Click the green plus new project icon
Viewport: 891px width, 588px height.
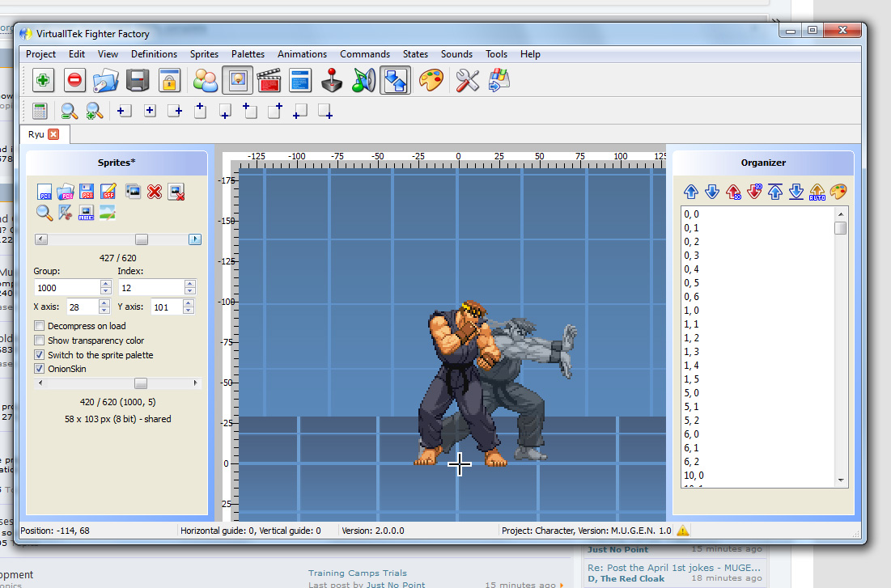coord(43,80)
